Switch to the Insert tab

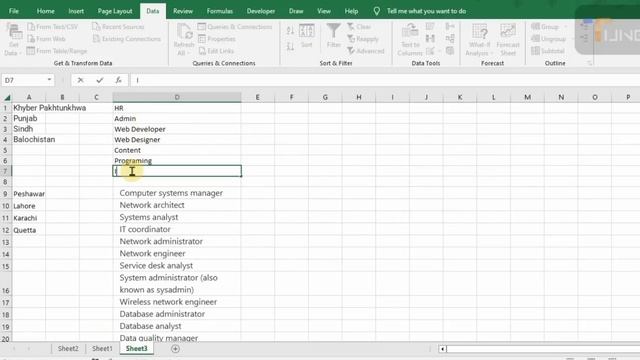click(x=76, y=11)
